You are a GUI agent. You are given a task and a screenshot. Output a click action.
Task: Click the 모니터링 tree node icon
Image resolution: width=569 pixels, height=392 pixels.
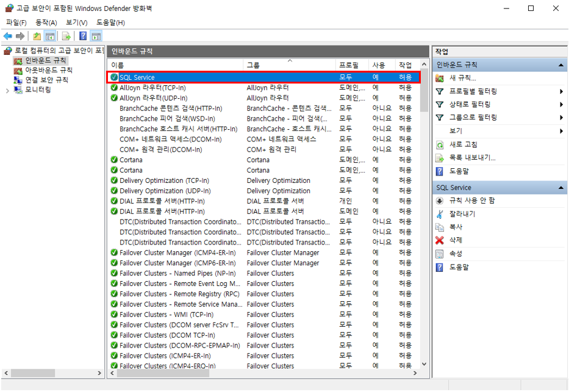18,90
